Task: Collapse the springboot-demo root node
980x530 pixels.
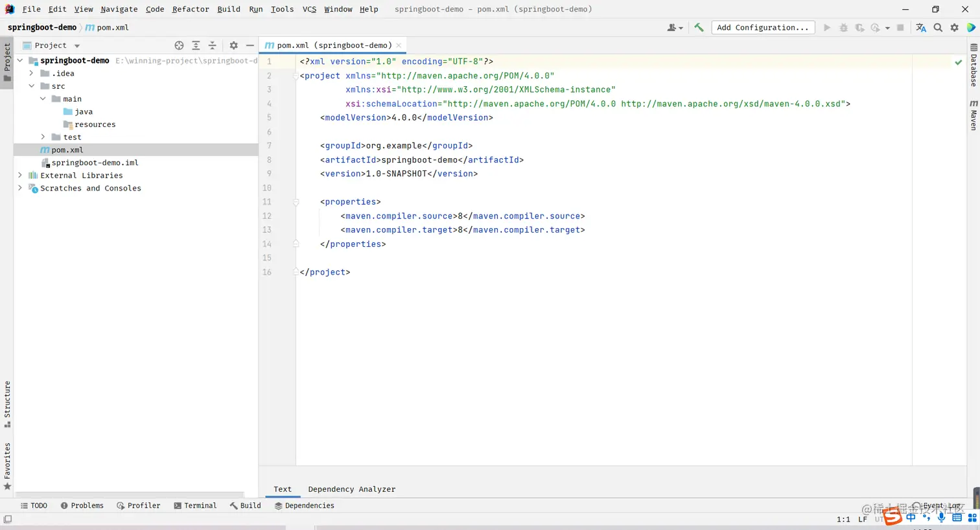Action: tap(20, 60)
